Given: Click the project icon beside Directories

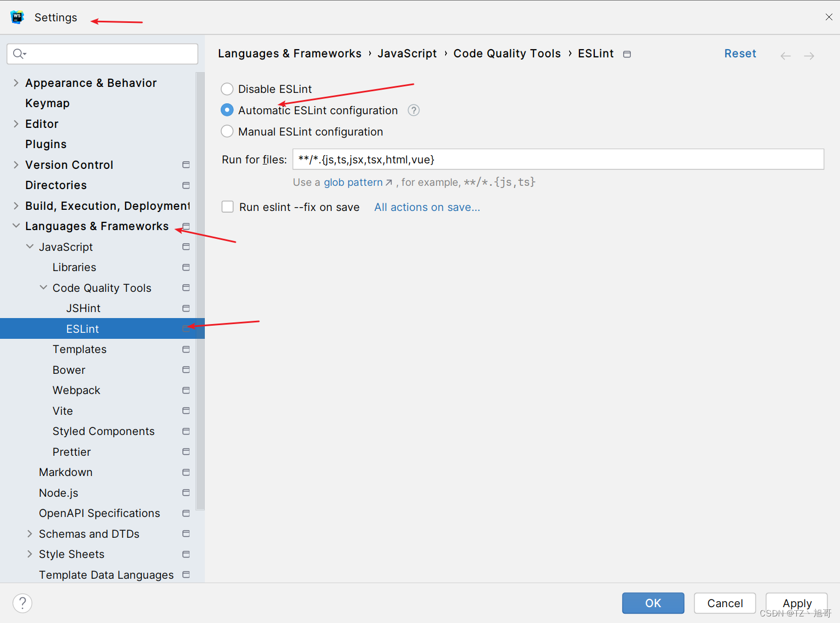Looking at the screenshot, I should [186, 185].
